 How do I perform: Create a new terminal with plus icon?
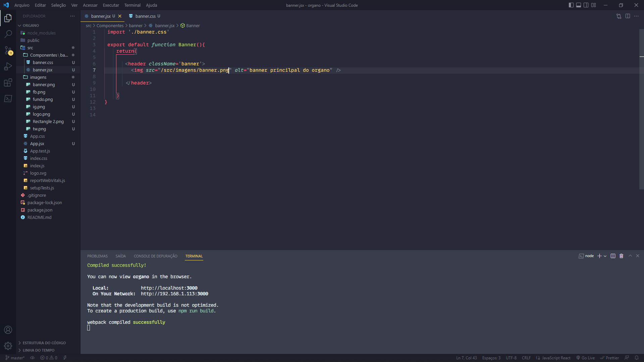coord(599,256)
